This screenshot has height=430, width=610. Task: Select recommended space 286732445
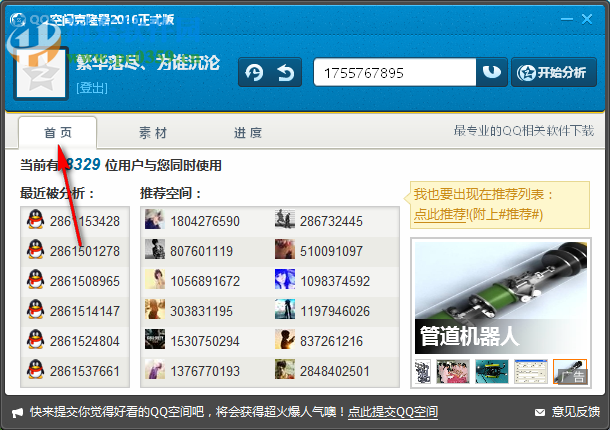331,221
